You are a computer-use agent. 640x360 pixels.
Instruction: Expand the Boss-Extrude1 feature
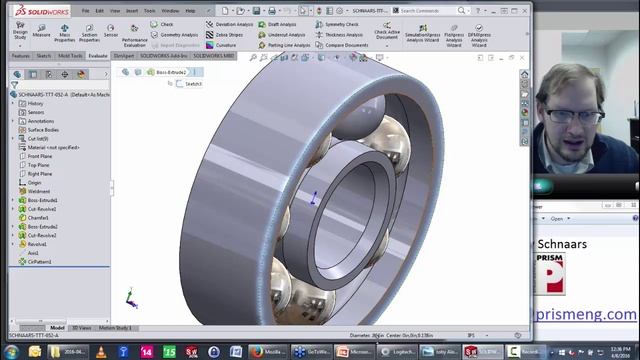[13, 200]
